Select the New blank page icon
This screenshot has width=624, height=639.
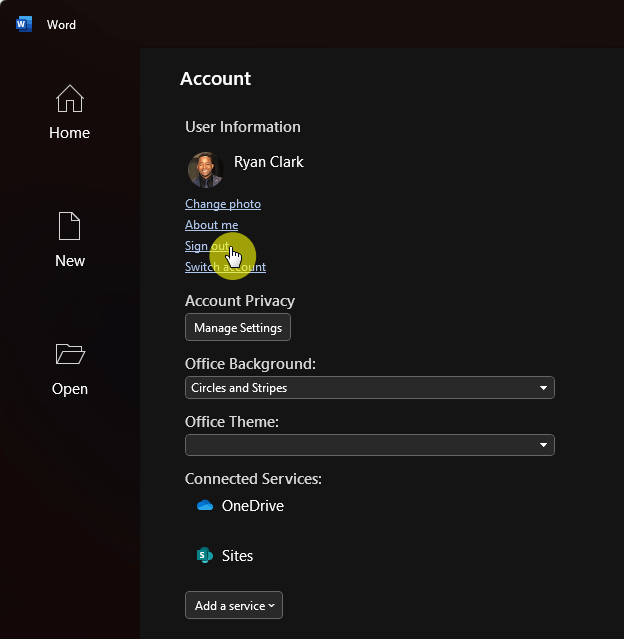pos(69,226)
